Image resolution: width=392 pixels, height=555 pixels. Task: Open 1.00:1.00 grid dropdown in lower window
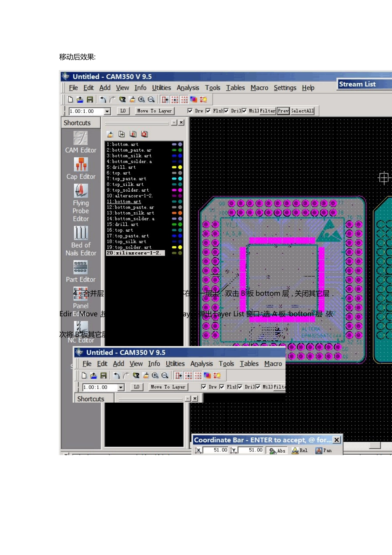(121, 387)
